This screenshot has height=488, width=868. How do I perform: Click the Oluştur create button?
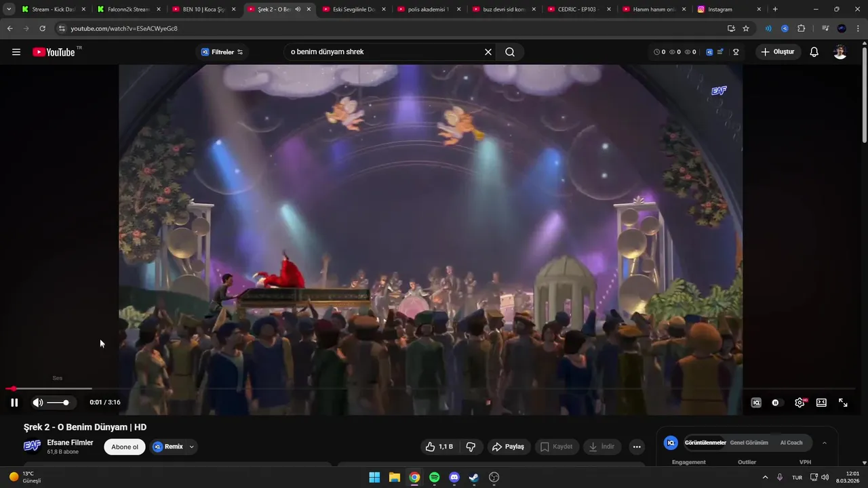pos(778,52)
